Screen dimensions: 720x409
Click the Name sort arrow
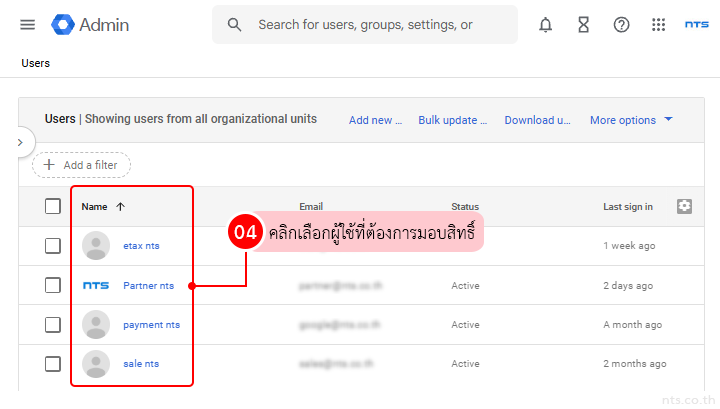120,207
